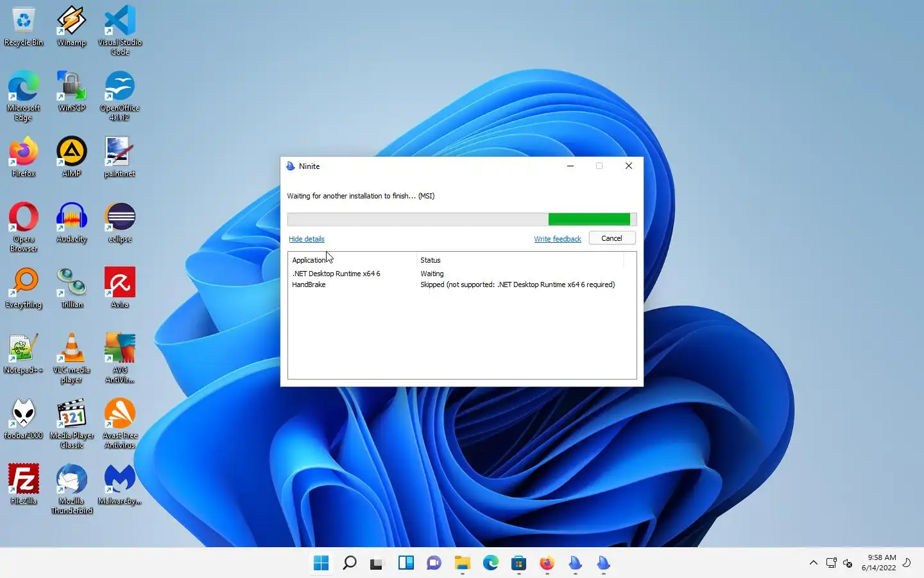924x578 pixels.
Task: Select the Opera Browser shortcut
Action: 24,227
